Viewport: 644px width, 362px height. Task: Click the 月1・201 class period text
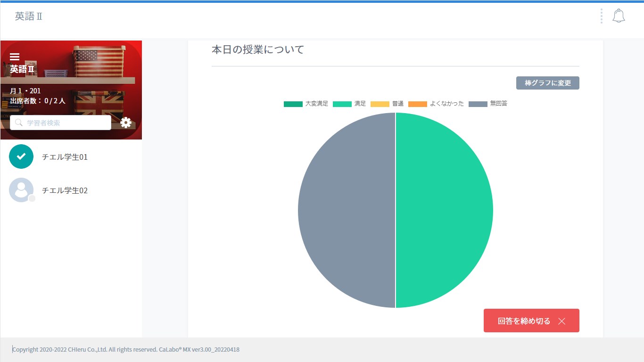click(x=25, y=90)
